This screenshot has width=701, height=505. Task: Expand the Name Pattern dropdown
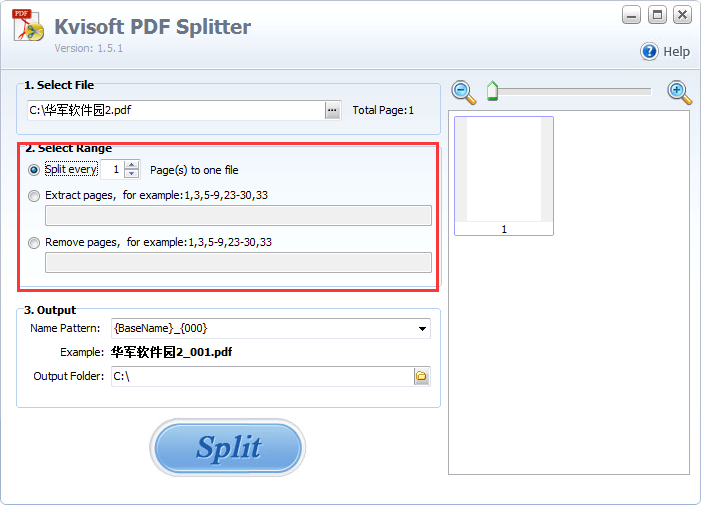422,329
